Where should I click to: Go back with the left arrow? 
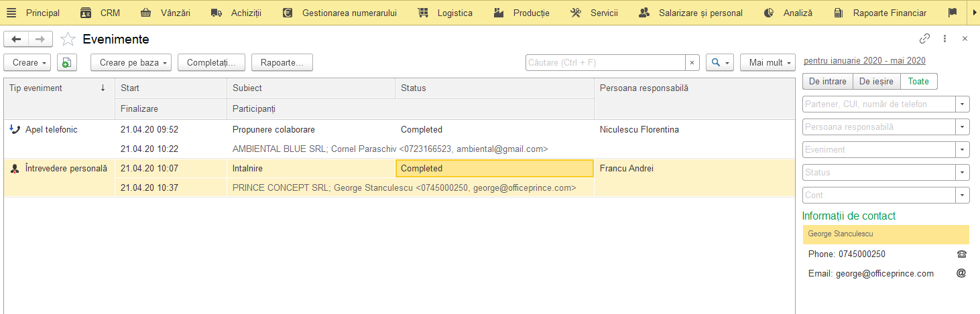coord(16,40)
